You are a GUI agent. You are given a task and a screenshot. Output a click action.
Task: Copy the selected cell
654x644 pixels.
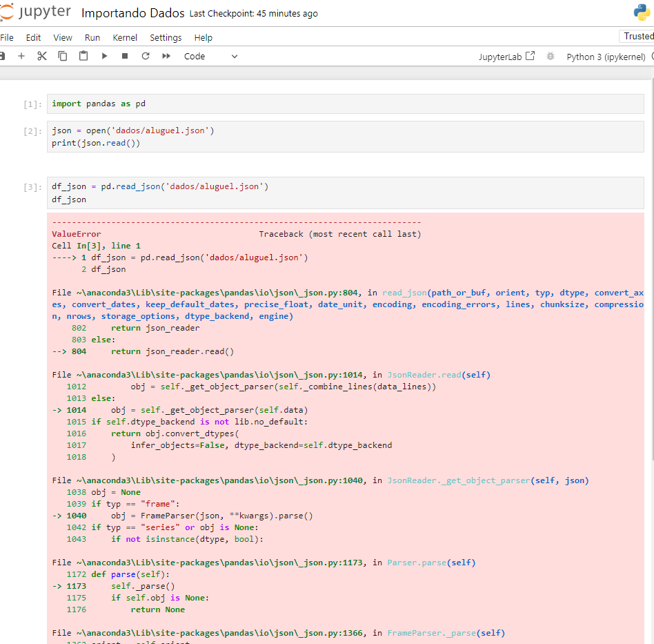[63, 57]
